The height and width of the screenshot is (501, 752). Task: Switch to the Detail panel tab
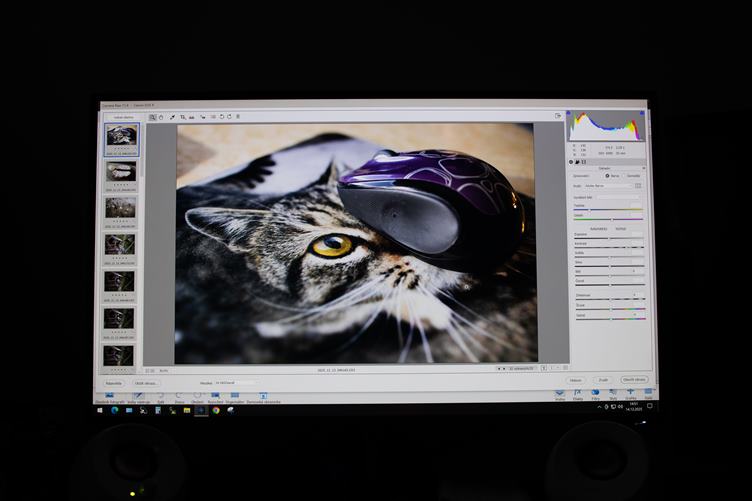[579, 161]
